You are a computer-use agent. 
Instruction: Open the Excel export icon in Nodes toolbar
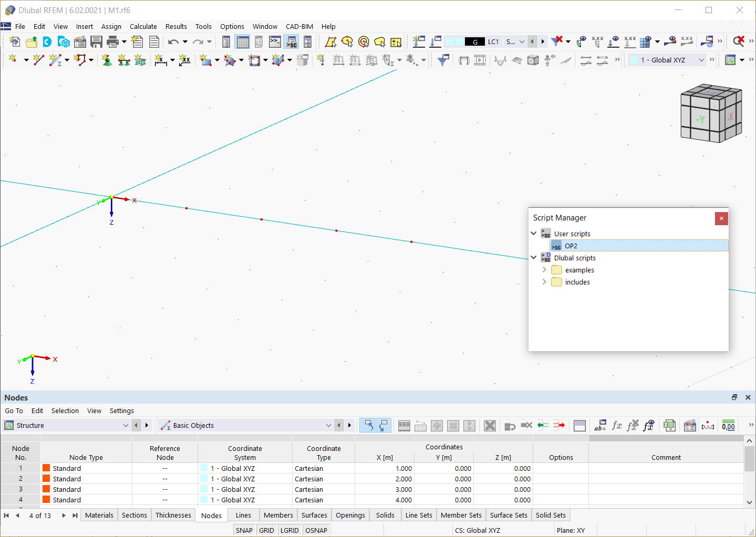point(669,425)
